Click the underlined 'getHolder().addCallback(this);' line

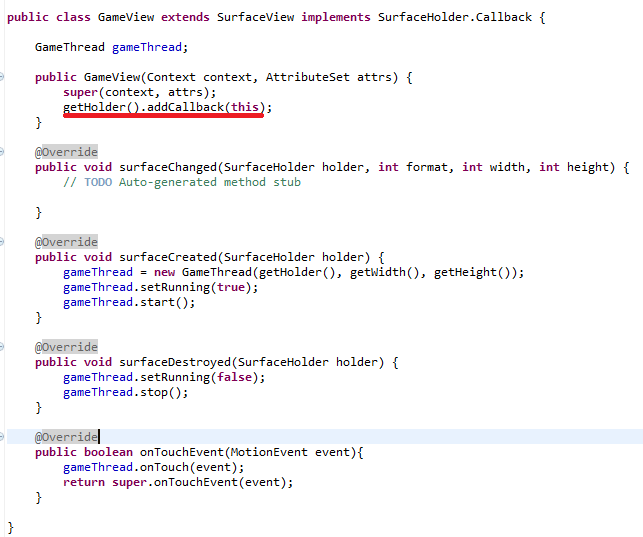[167, 107]
